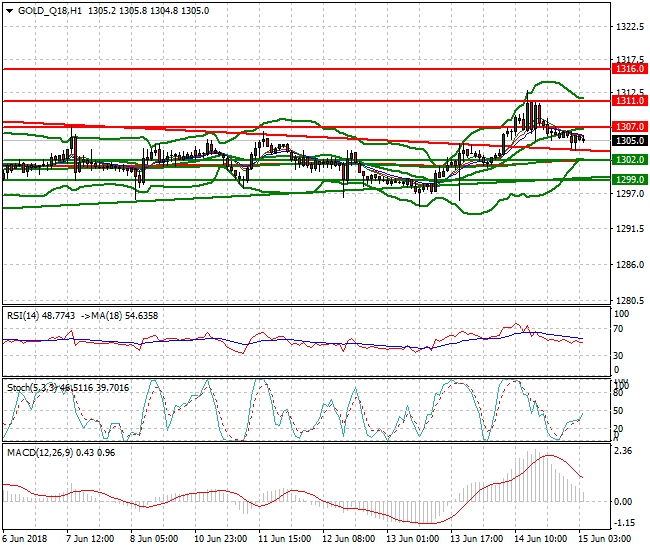This screenshot has width=650, height=550.
Task: Select the 6 Jun 2018 date label
Action: (24, 539)
